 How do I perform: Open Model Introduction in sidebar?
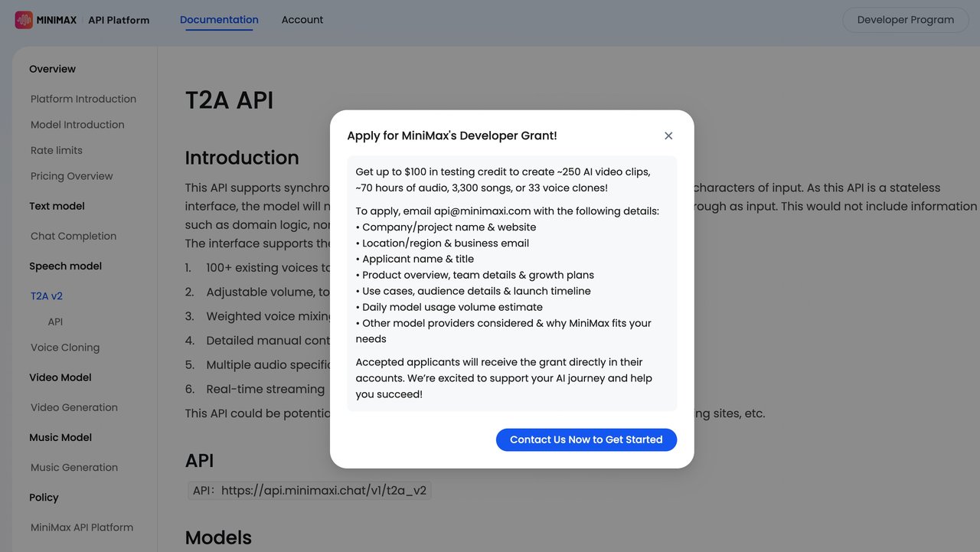(77, 125)
